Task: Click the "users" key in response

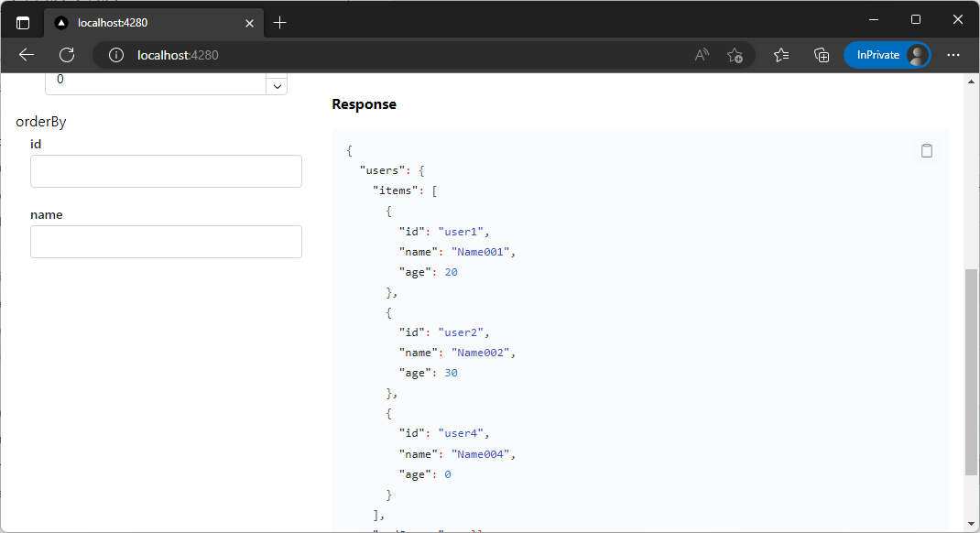Action: (x=382, y=170)
